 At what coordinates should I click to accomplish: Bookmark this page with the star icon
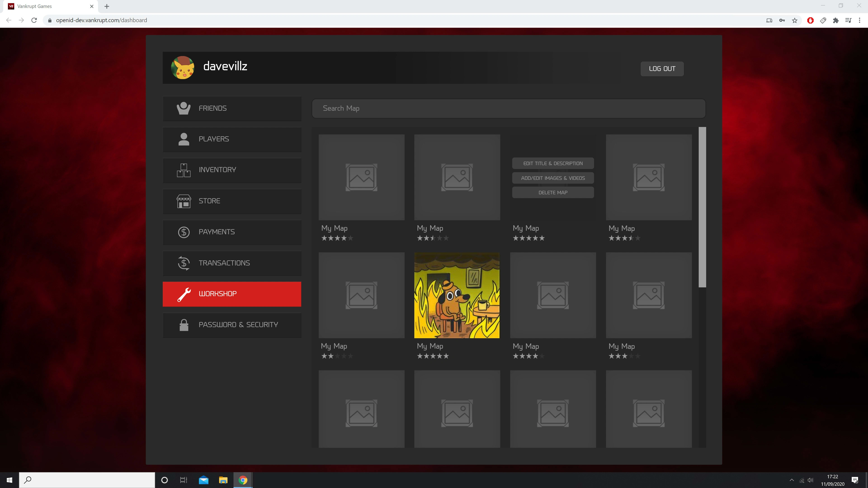795,20
